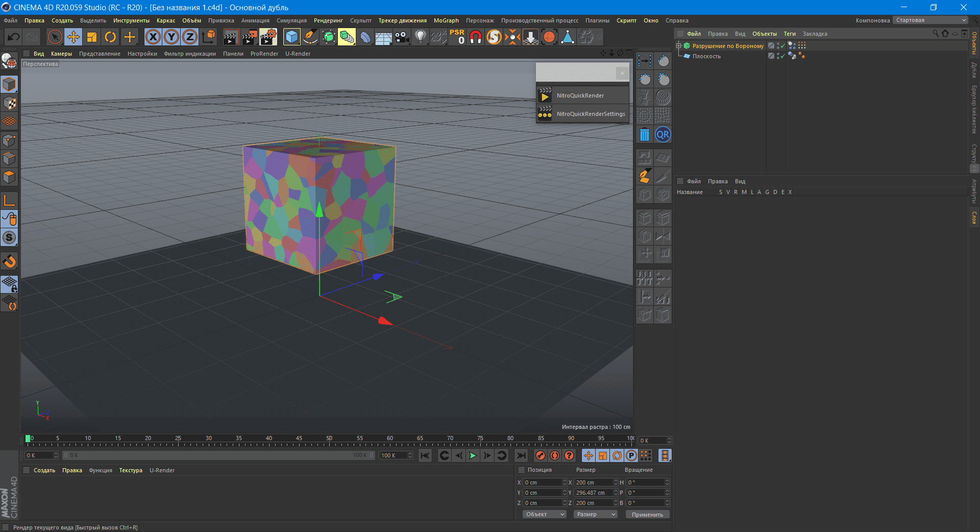Screen dimensions: 980x532
Task: Click Rotation H 0° field
Action: coord(645,482)
